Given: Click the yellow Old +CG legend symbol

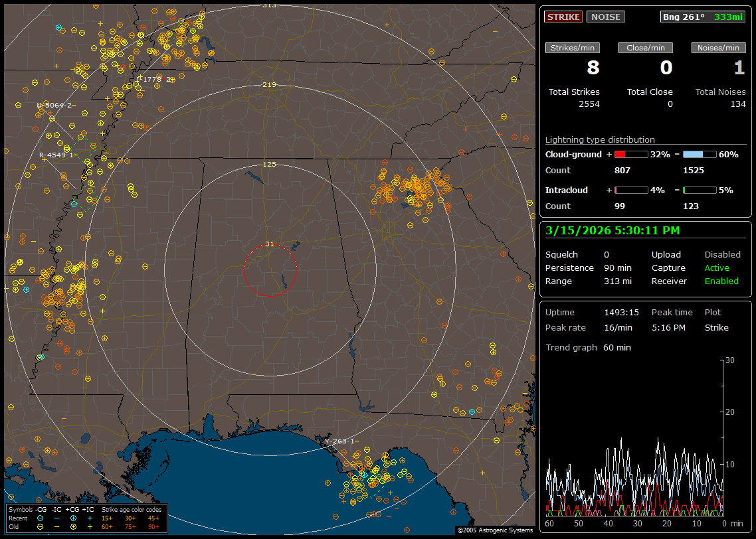Looking at the screenshot, I should (73, 526).
